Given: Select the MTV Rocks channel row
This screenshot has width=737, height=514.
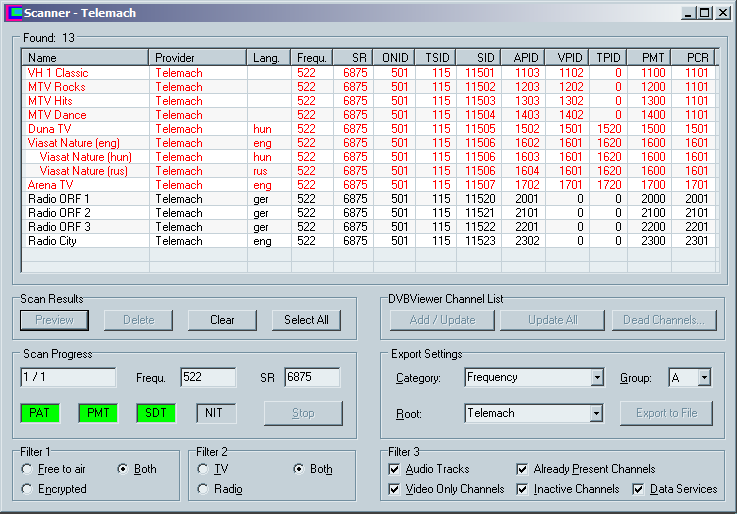Looking at the screenshot, I should click(369, 87).
